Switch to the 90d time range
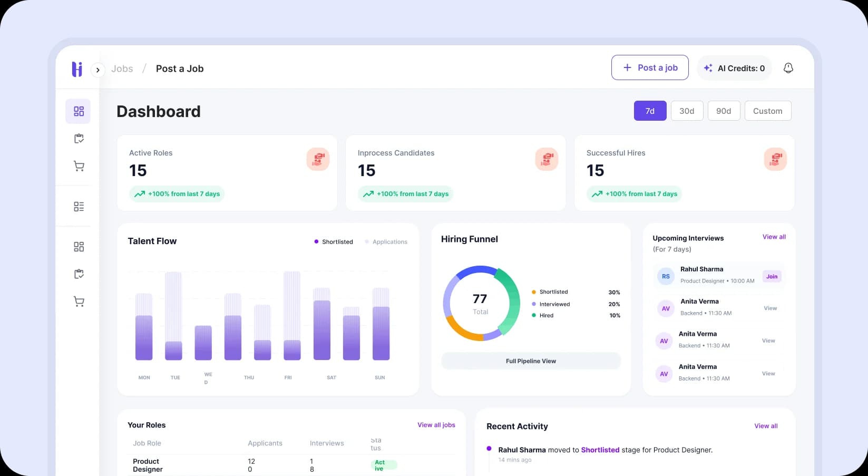 click(724, 111)
